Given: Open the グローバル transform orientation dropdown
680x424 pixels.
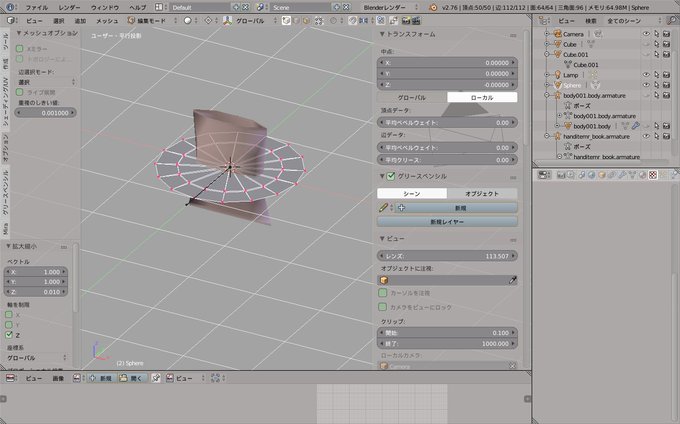Looking at the screenshot, I should [255, 20].
